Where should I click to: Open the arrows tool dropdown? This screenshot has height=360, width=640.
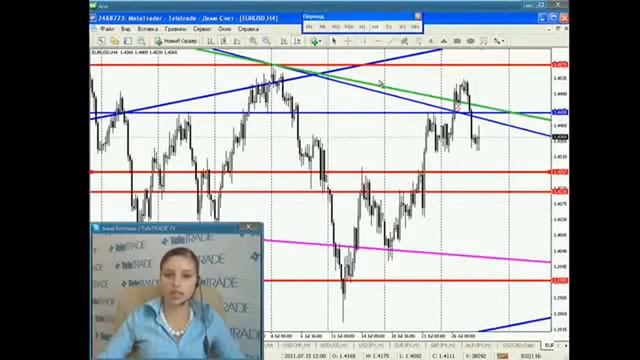(499, 41)
